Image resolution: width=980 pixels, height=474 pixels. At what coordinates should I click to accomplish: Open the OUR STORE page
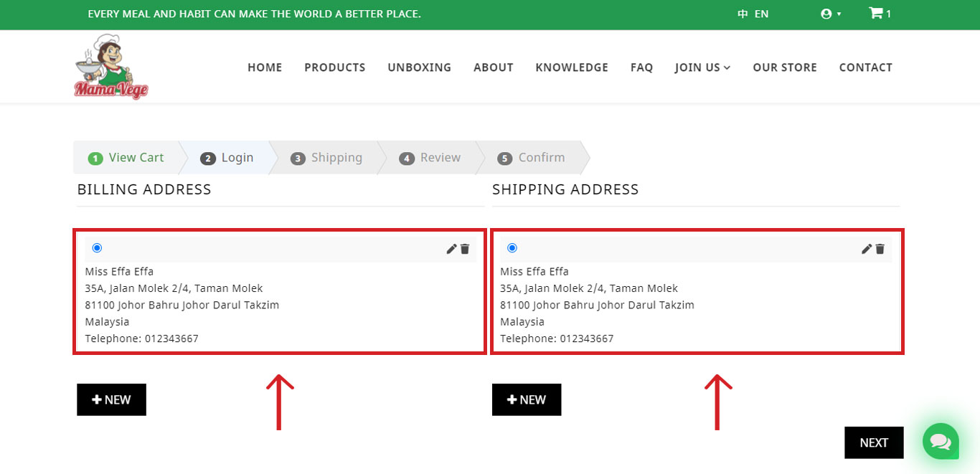pyautogui.click(x=784, y=67)
